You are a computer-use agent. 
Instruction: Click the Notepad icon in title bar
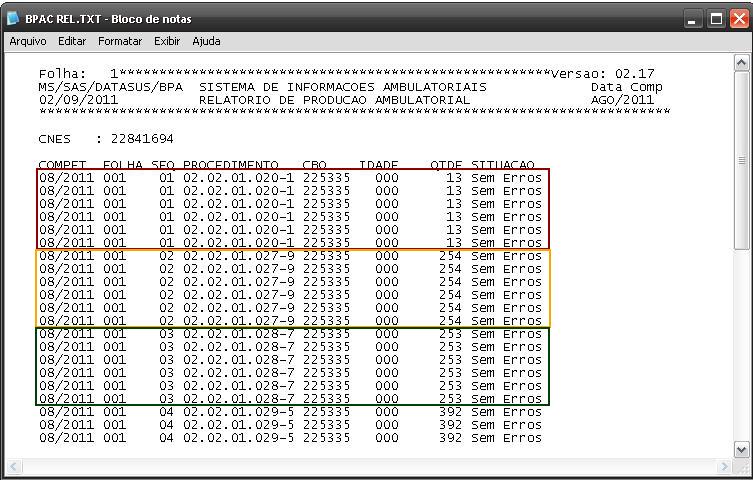coord(13,19)
